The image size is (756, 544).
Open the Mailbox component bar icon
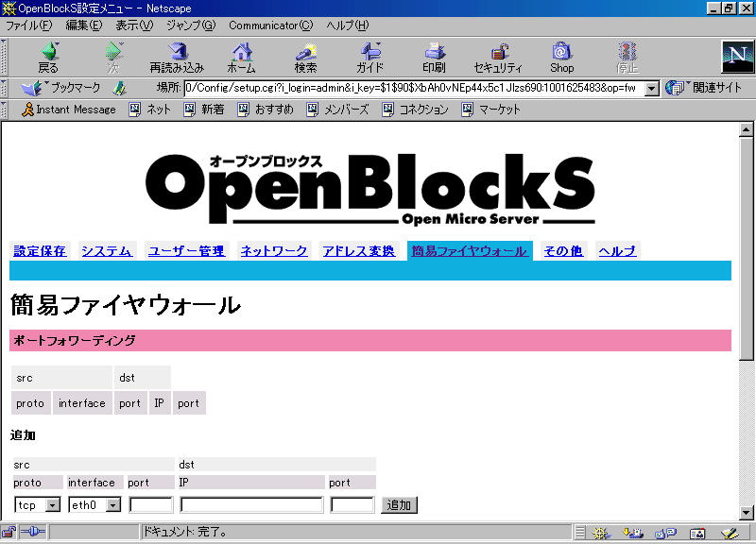pos(632,533)
